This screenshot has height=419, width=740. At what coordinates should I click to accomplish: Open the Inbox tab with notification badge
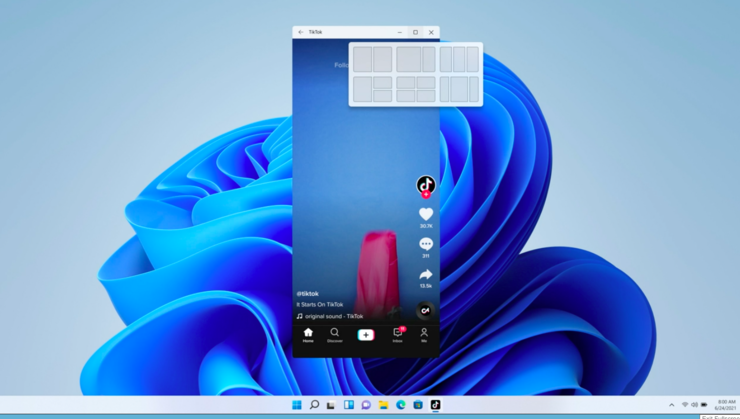[398, 335]
